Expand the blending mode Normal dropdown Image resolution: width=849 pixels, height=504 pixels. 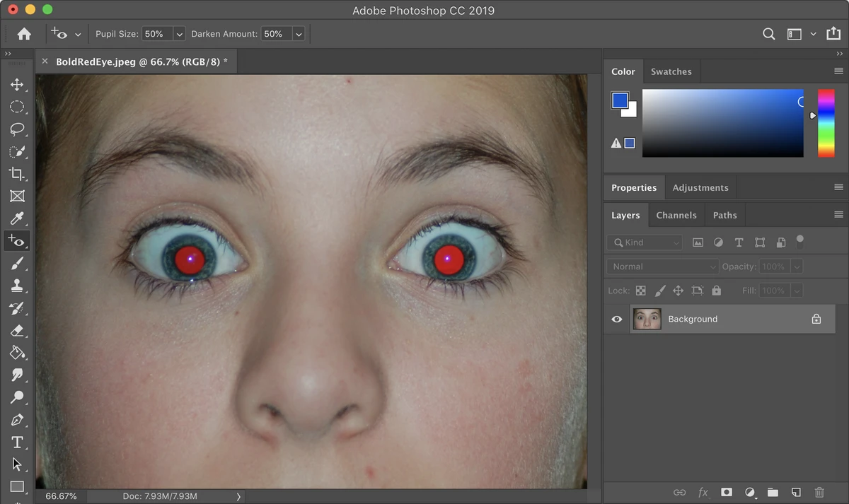[662, 266]
